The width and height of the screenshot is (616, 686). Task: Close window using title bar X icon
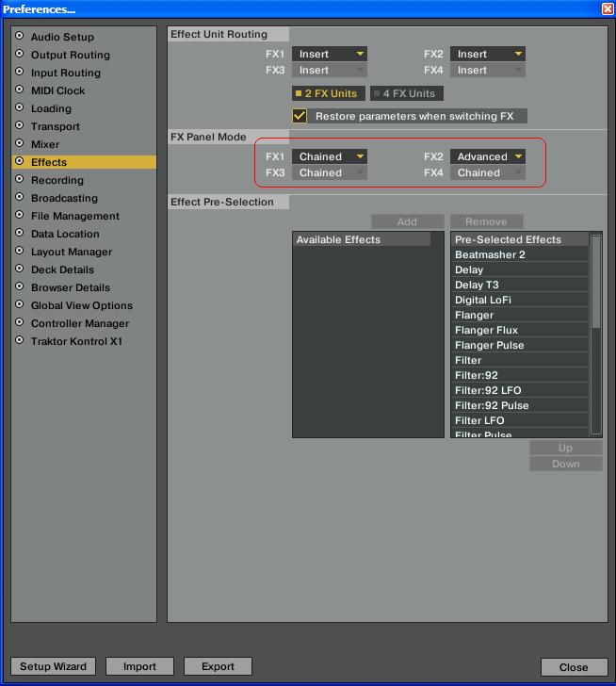[x=608, y=8]
